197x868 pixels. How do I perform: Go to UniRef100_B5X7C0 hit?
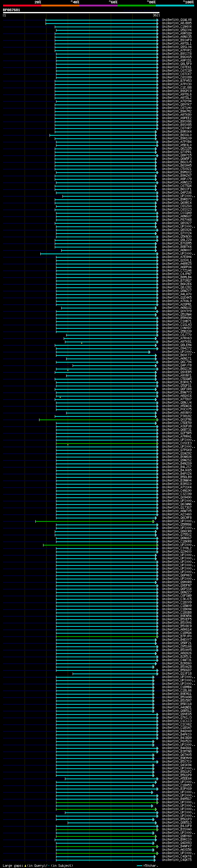(x=177, y=761)
